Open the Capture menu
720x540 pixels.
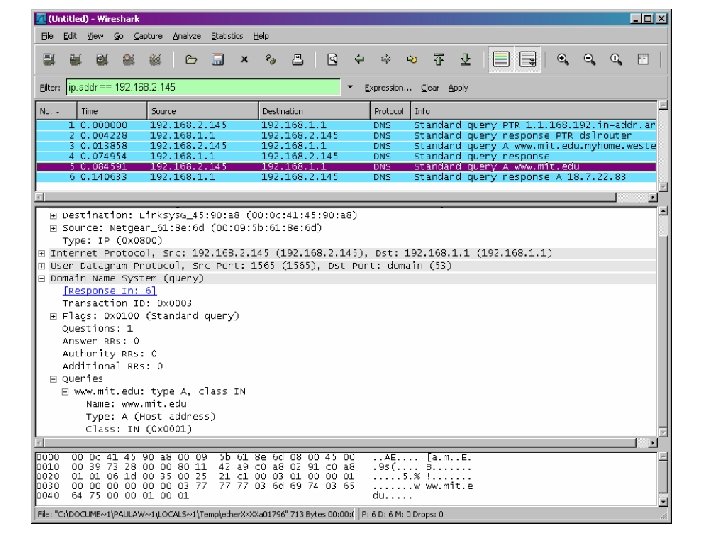pos(148,36)
